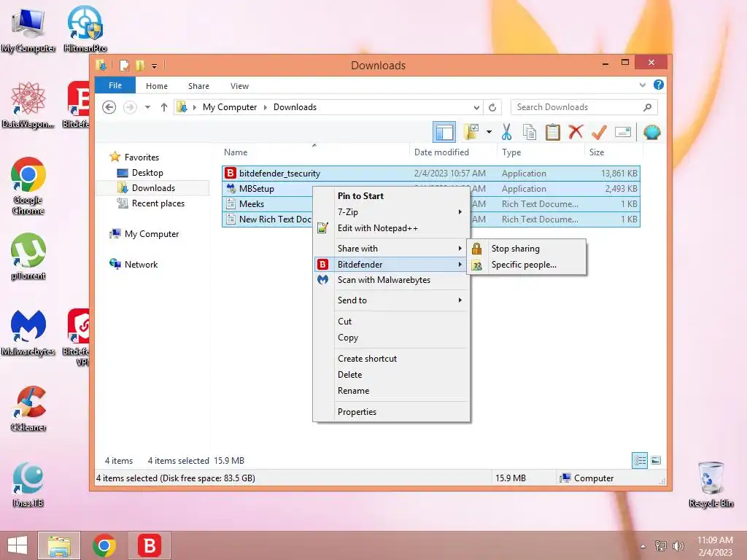The width and height of the screenshot is (747, 560).
Task: Click Chrome icon on taskbar
Action: click(x=104, y=545)
